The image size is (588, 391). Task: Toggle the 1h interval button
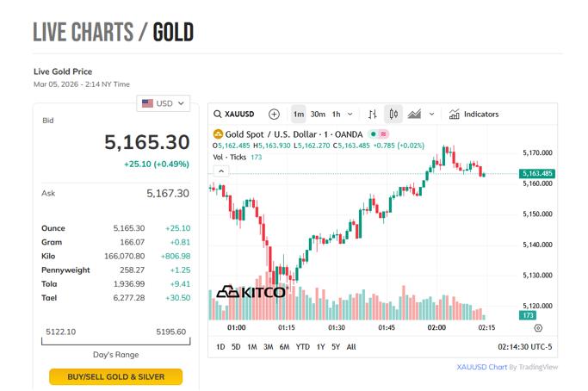click(x=337, y=115)
